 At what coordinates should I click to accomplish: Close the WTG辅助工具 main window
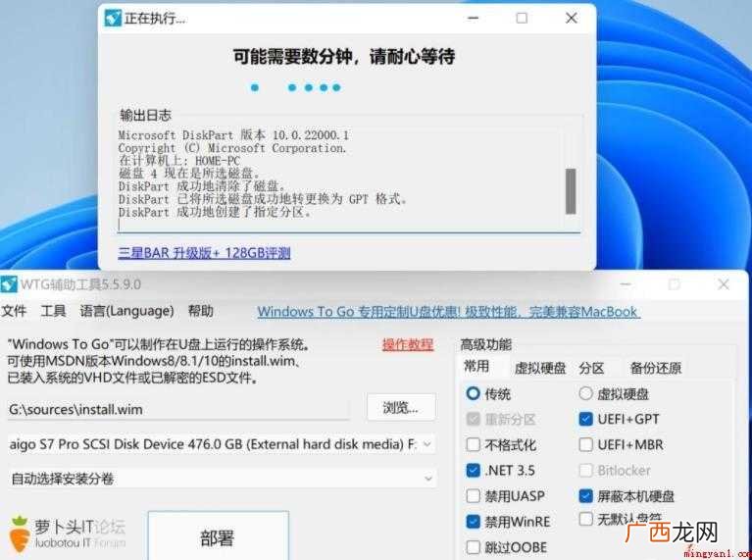coord(724,284)
